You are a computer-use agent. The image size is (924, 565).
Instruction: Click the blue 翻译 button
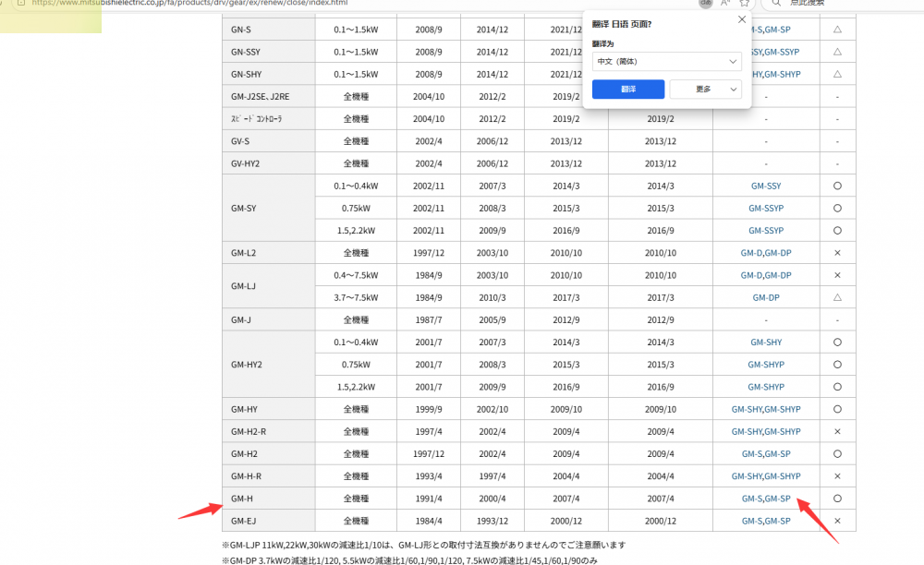coord(627,90)
